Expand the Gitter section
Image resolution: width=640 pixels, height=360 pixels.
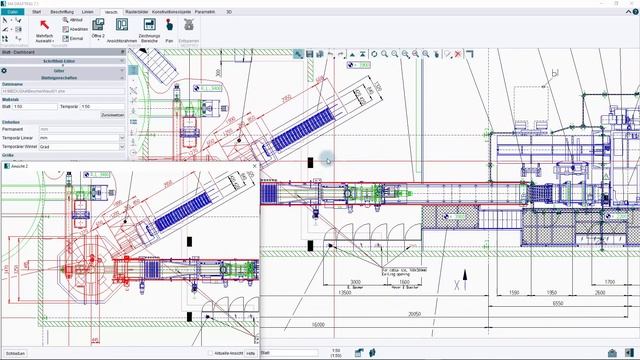[62, 71]
